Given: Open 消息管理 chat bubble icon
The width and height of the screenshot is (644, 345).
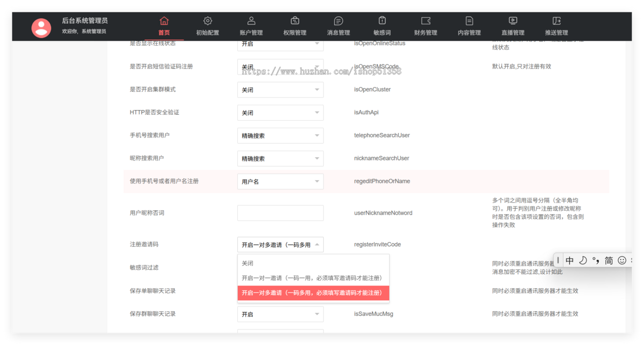Looking at the screenshot, I should coord(339,21).
